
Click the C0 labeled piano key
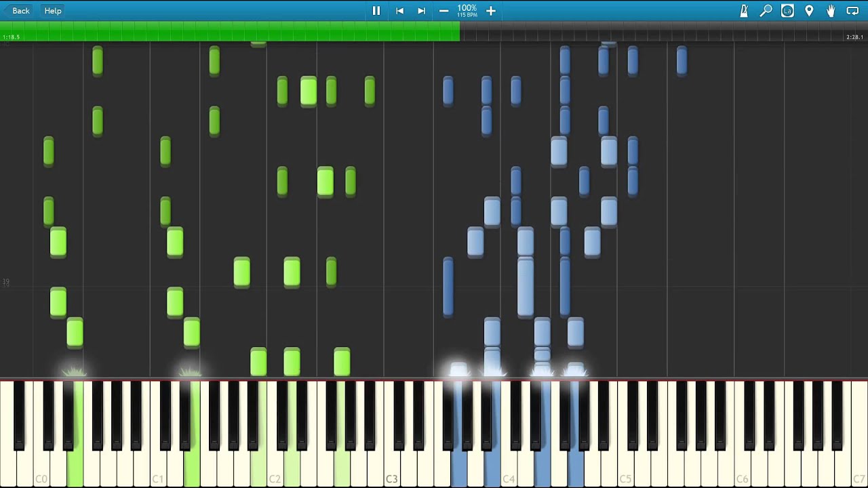[x=41, y=468]
